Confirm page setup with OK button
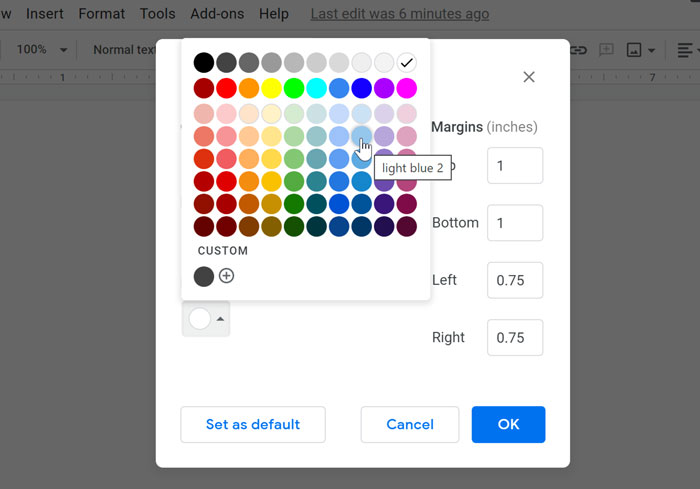 (508, 424)
